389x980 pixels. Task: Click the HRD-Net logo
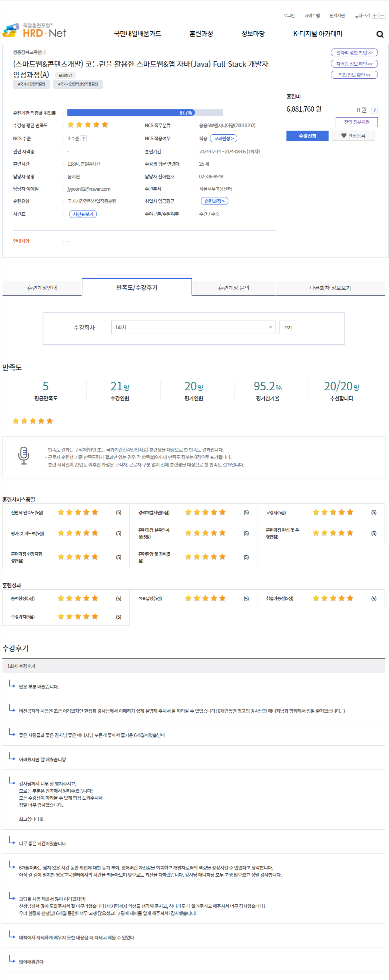coord(35,31)
